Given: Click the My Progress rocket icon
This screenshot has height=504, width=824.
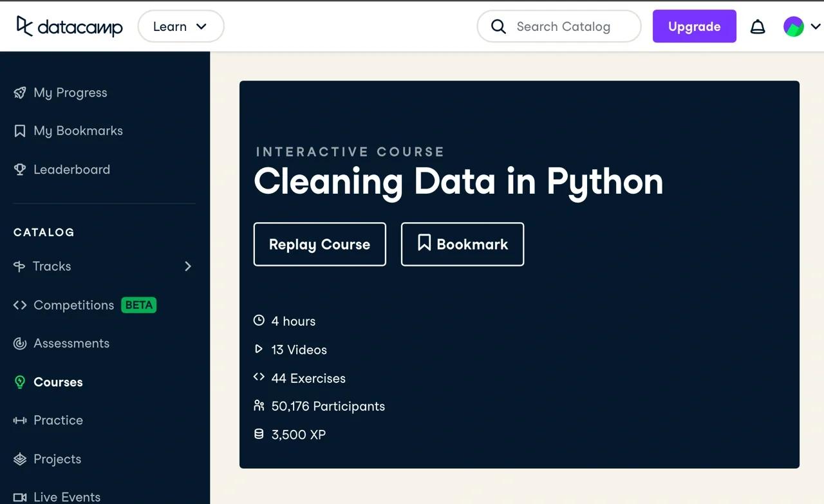Looking at the screenshot, I should click(x=20, y=93).
